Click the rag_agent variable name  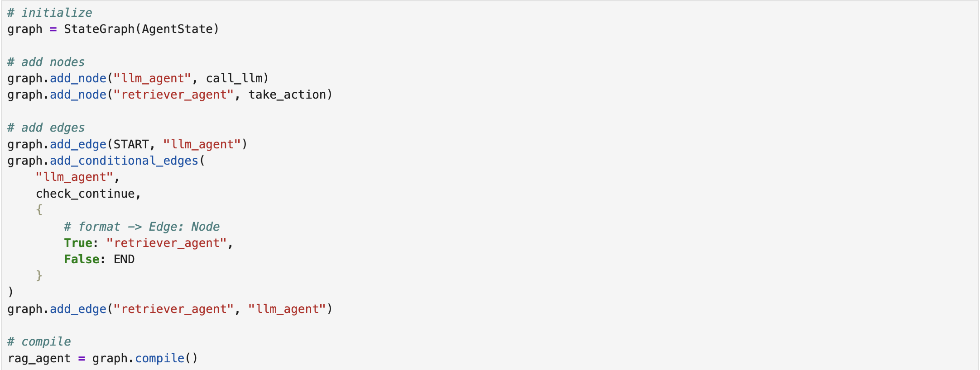(x=39, y=359)
